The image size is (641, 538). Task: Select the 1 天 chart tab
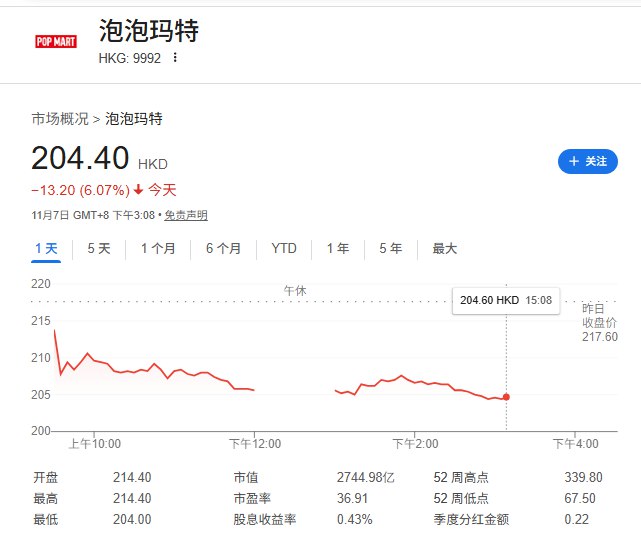pos(46,249)
